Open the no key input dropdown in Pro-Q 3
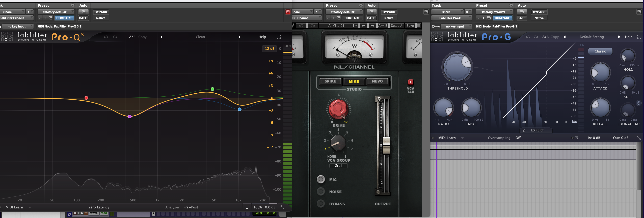 coord(17,26)
